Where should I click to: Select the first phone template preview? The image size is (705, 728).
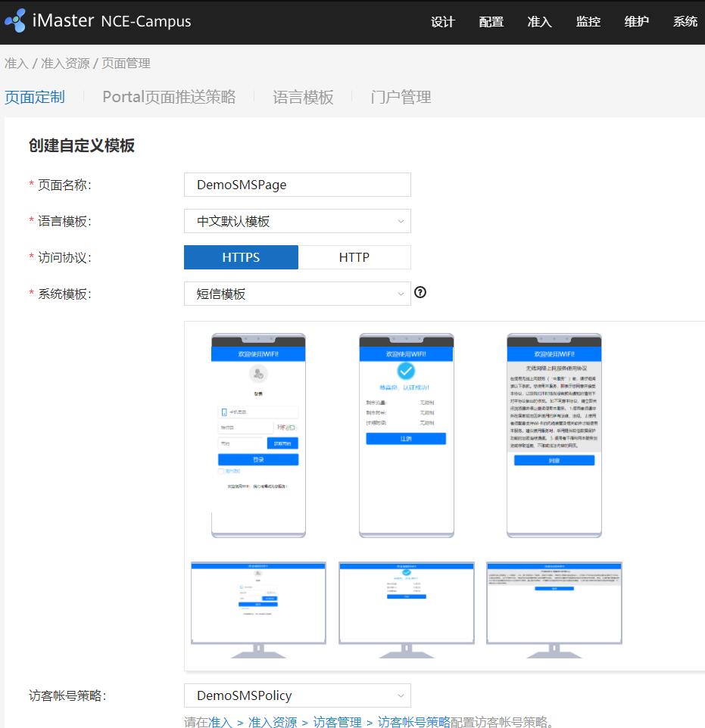(258, 435)
